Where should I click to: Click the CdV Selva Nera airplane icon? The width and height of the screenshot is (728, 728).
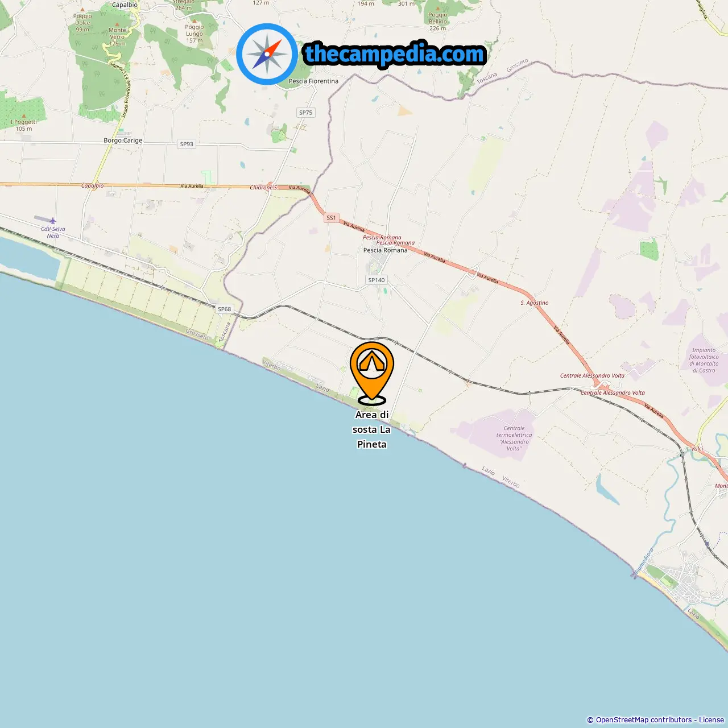[53, 221]
